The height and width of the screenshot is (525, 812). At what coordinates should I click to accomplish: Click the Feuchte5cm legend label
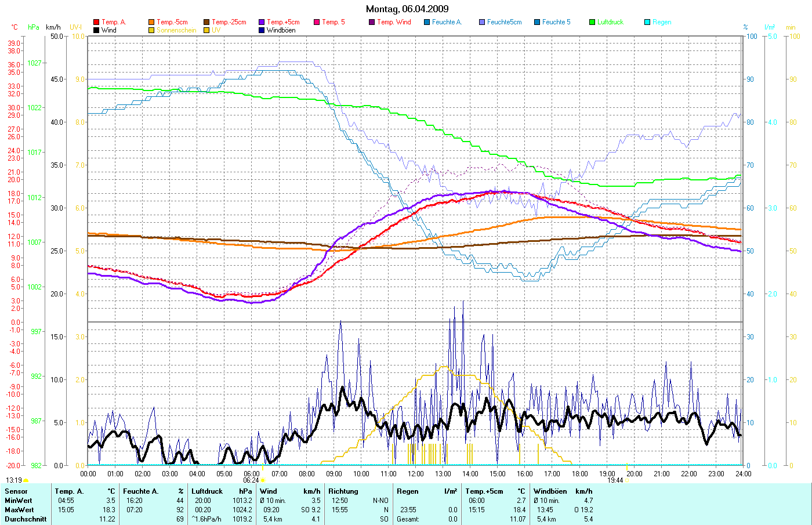pos(504,22)
